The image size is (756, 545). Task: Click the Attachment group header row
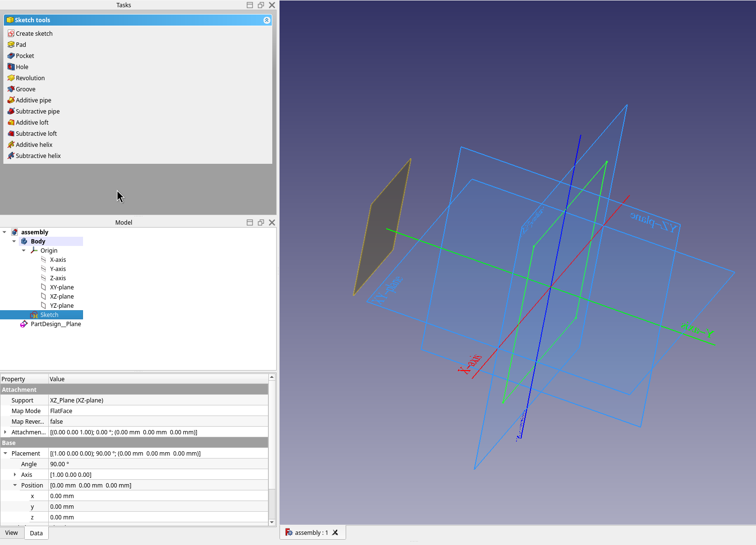pyautogui.click(x=134, y=389)
